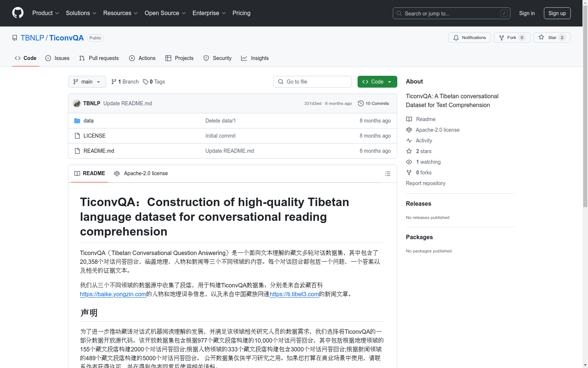The height and width of the screenshot is (368, 588).
Task: Switch to the Actions tab
Action: coord(142,58)
